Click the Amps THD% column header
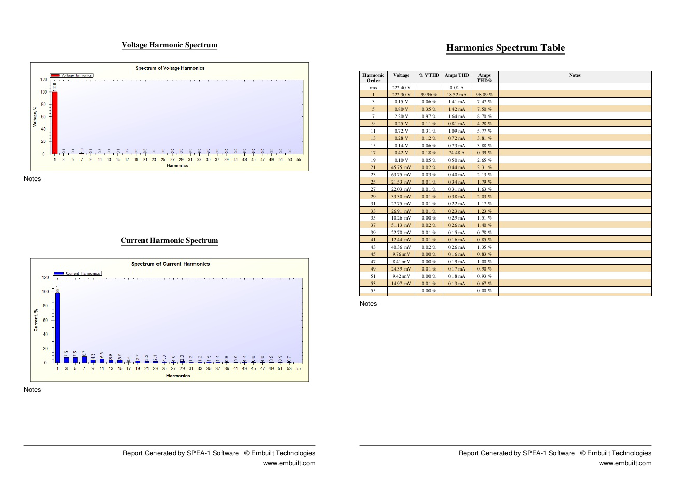The width and height of the screenshot is (685, 482). (485, 77)
